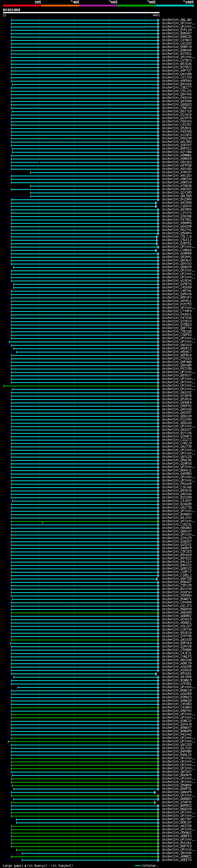Click the UniRef100_Q2XPX5 hit label
Image resolution: width=197 pixels, height=868 pixels.
[177, 118]
